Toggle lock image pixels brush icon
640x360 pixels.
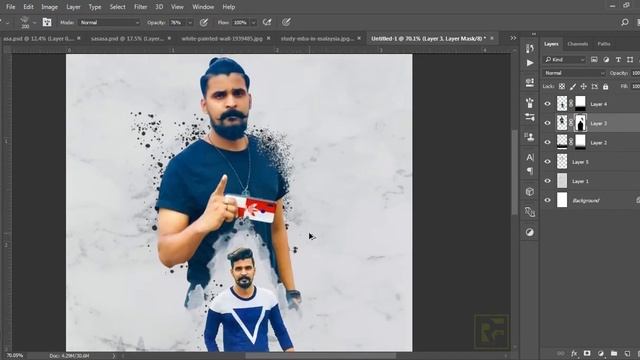point(573,87)
